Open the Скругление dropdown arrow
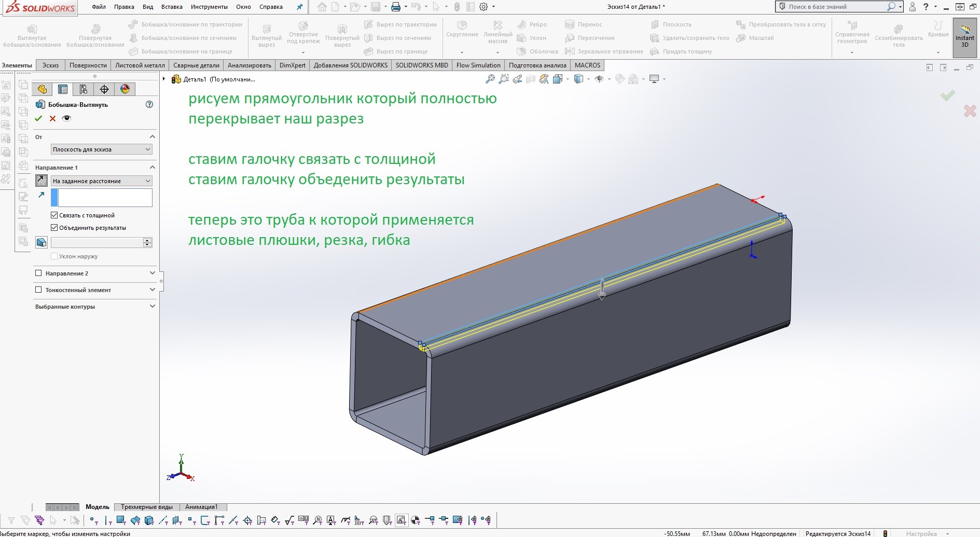The image size is (980, 537). point(462,52)
